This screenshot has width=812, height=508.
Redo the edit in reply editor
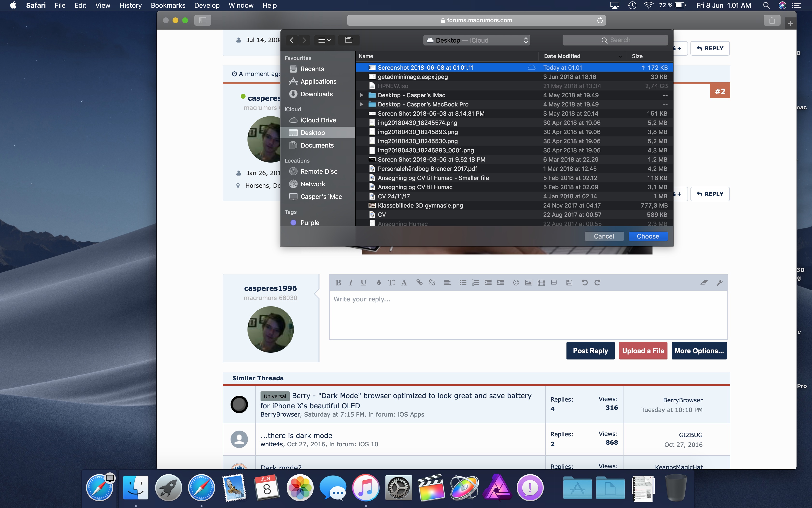coord(597,283)
